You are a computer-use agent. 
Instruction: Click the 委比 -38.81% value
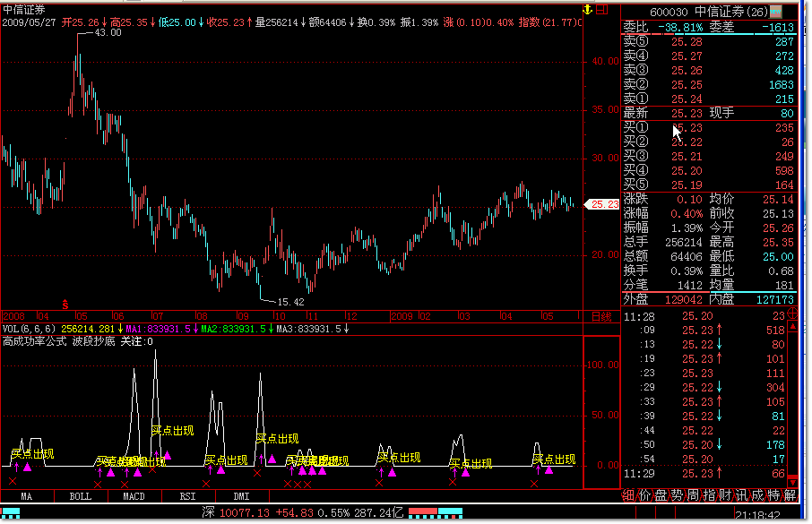[680, 28]
